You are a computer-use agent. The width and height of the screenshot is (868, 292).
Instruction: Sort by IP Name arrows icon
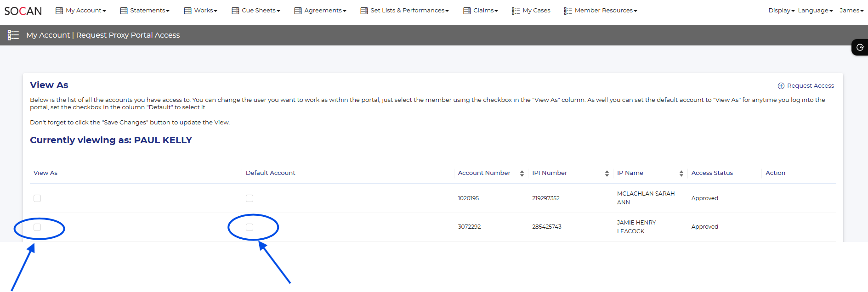point(681,173)
